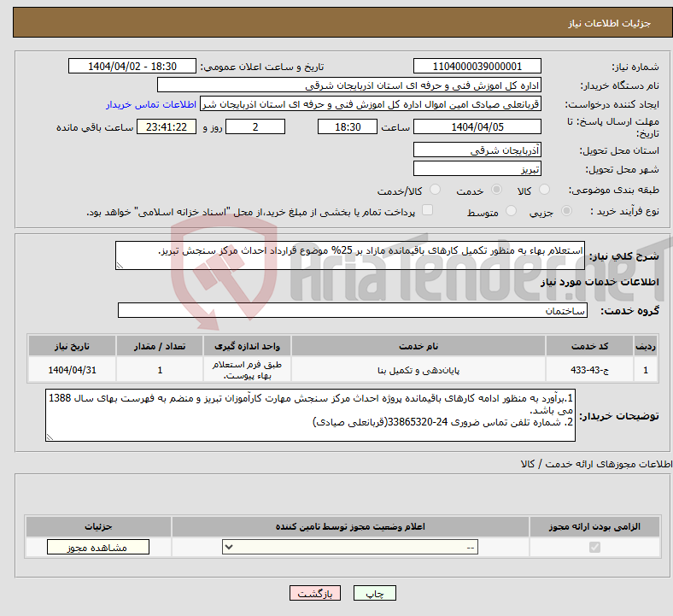Click the چاپ print button
Screen dimensions: 673x616
[x=375, y=593]
